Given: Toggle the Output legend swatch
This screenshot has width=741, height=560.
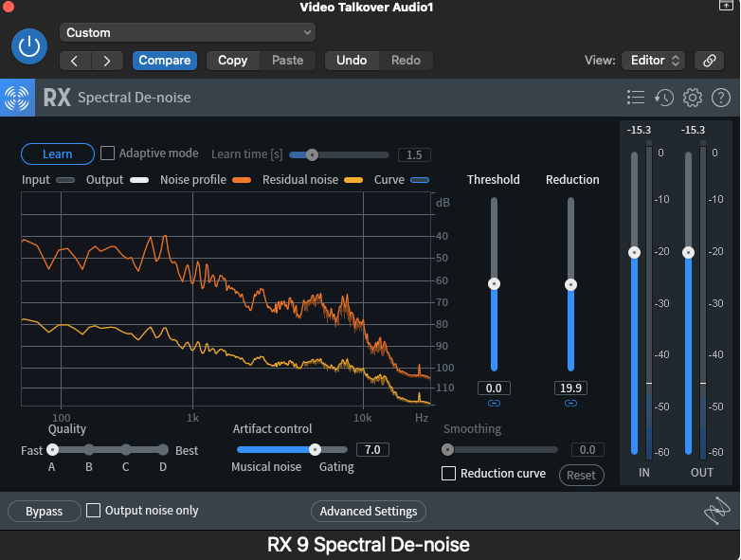Looking at the screenshot, I should (139, 180).
